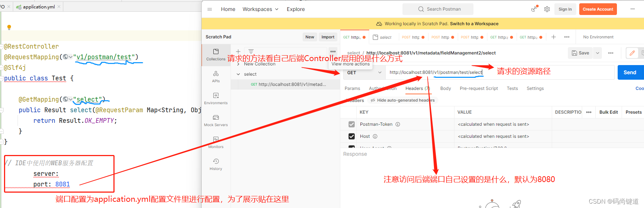The image size is (644, 208).
Task: Click the globe icon beside GetMapping
Action: coord(65,99)
